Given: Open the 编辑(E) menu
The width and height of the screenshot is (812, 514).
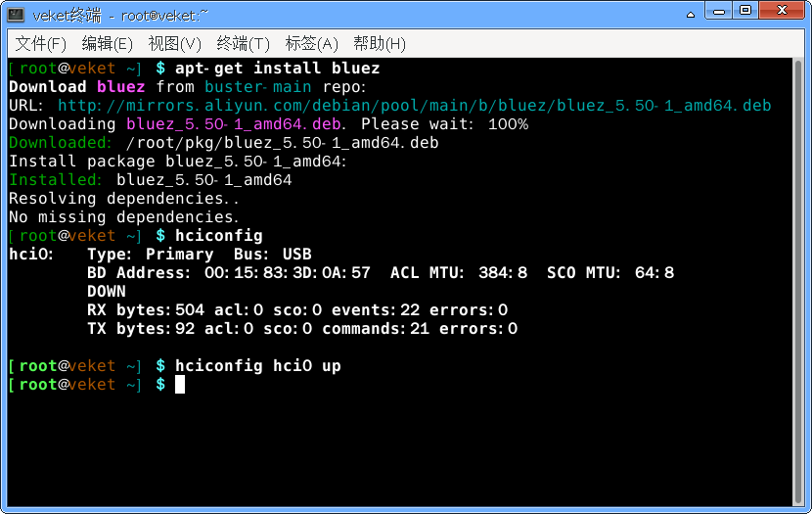Looking at the screenshot, I should [108, 43].
